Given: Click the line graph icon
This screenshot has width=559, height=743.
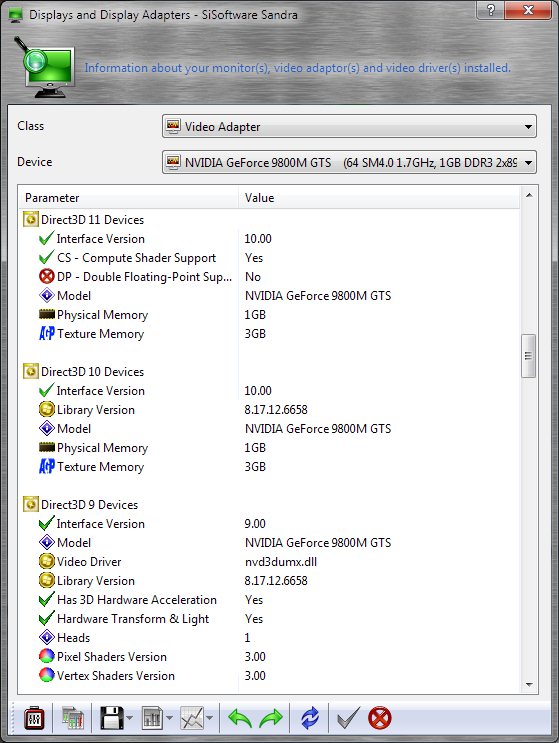Looking at the screenshot, I should pos(192,718).
